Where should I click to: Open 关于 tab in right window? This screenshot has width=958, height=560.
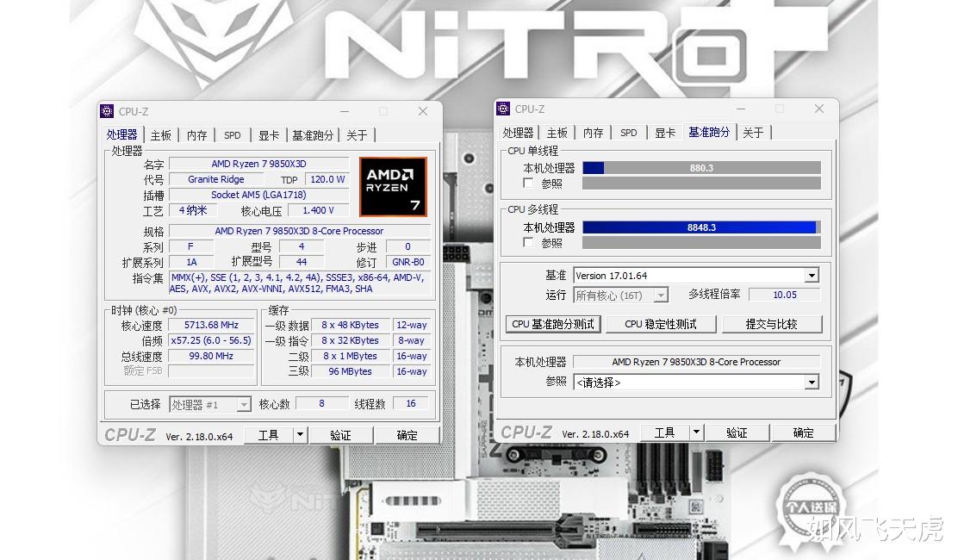click(x=753, y=133)
